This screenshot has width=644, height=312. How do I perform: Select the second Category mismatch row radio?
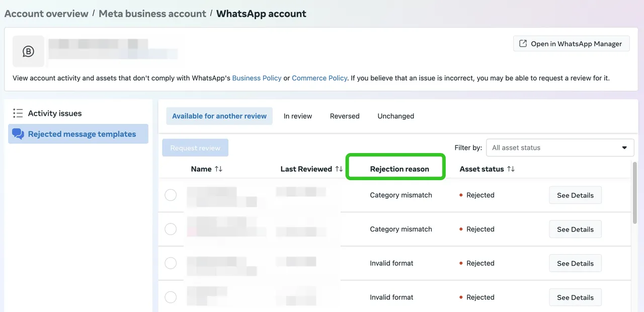pyautogui.click(x=171, y=229)
